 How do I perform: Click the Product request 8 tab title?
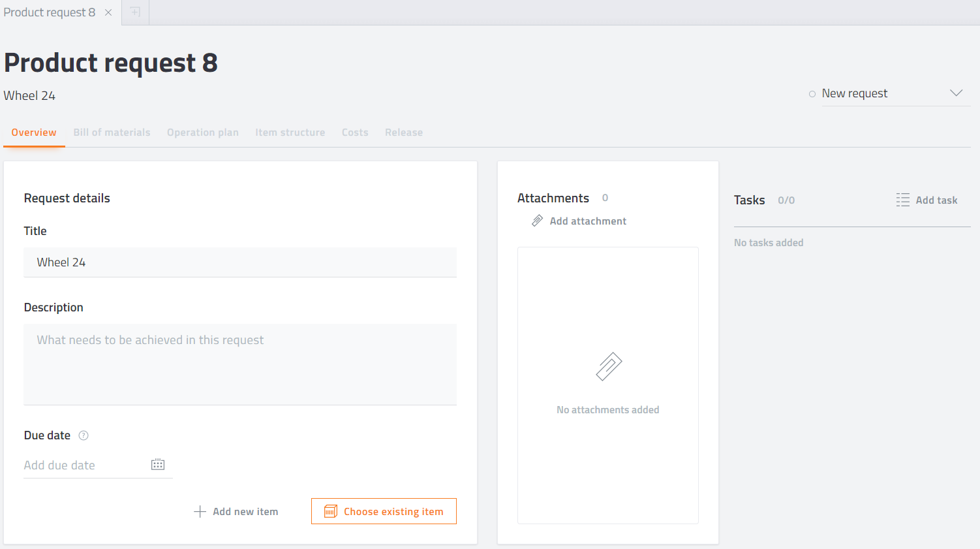pos(50,12)
